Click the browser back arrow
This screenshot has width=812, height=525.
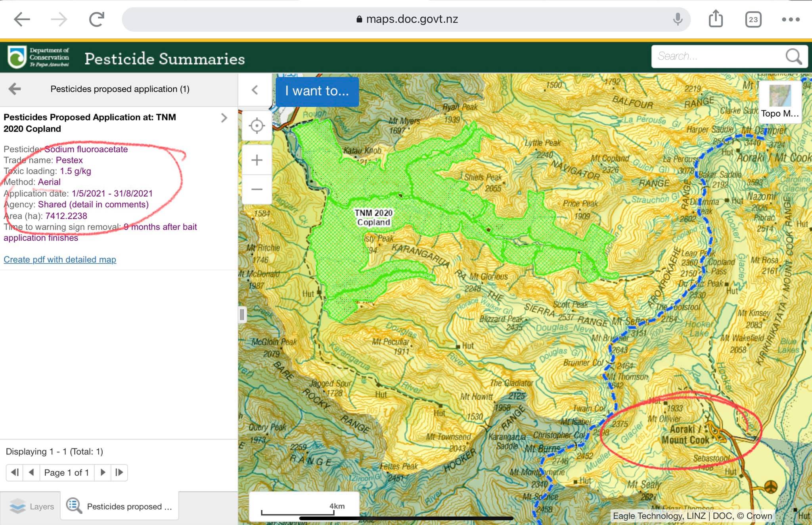[22, 19]
